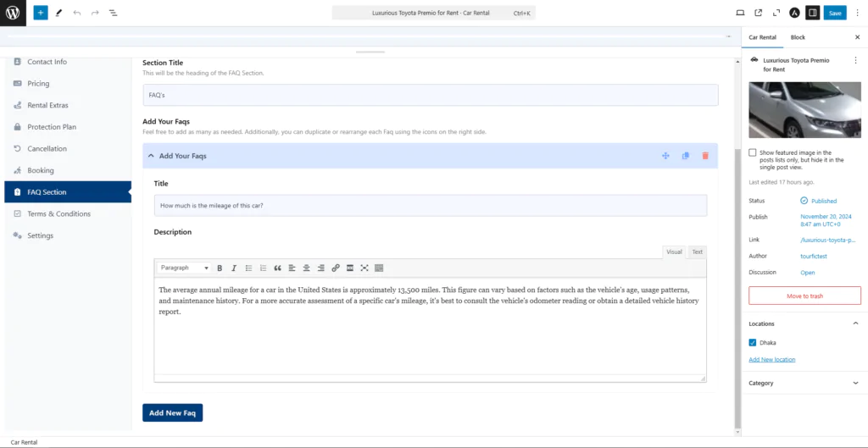
Task: Align text right
Action: point(320,268)
